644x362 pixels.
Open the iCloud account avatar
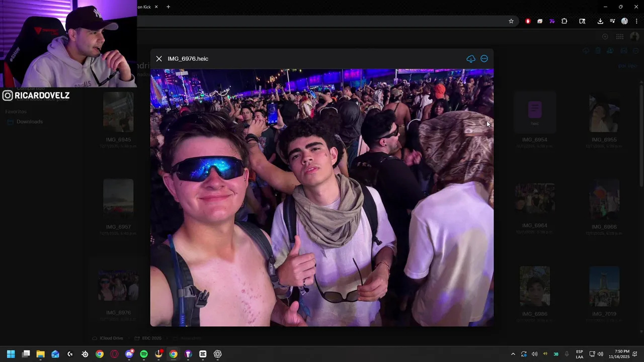tap(634, 37)
